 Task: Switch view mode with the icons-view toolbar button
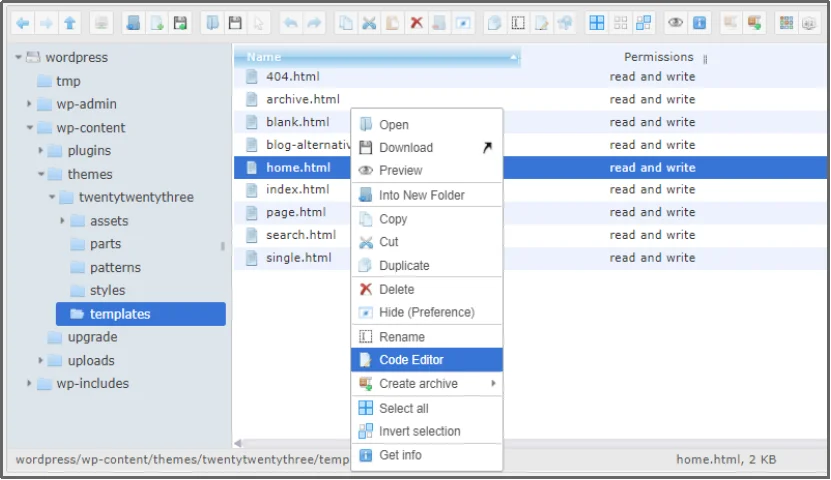pyautogui.click(x=786, y=23)
